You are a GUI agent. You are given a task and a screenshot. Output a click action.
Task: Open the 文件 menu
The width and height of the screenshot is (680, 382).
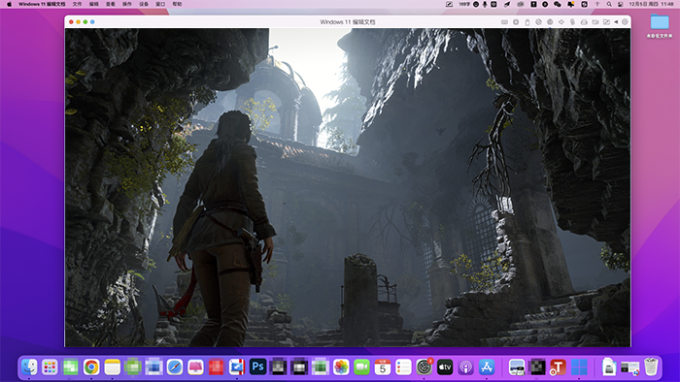point(77,4)
